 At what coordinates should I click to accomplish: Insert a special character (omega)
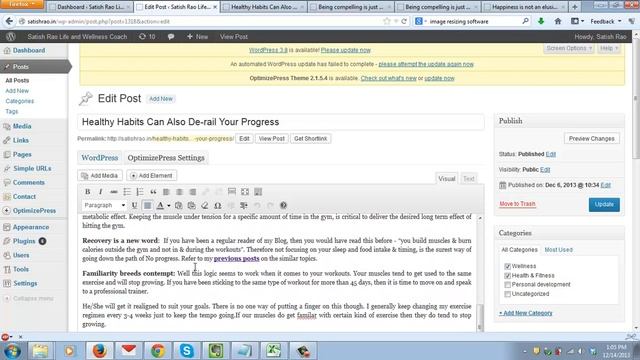click(218, 205)
